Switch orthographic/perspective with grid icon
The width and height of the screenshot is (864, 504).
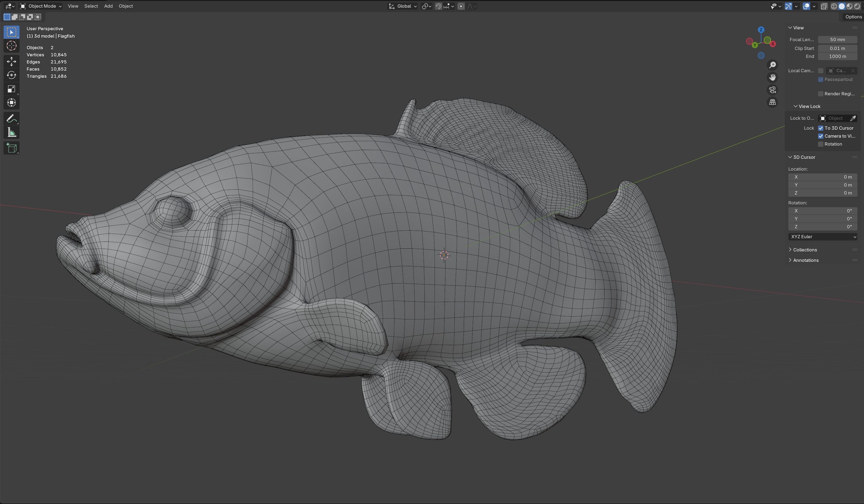click(x=772, y=102)
